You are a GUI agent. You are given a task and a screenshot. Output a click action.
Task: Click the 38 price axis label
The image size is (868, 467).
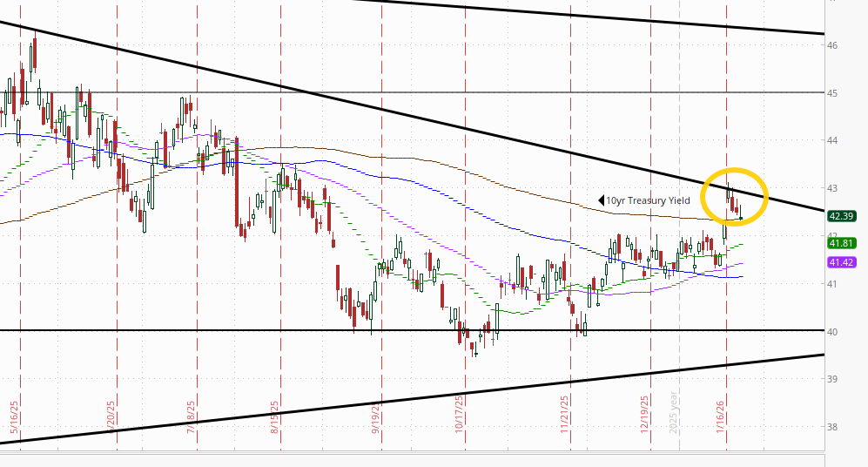point(832,427)
